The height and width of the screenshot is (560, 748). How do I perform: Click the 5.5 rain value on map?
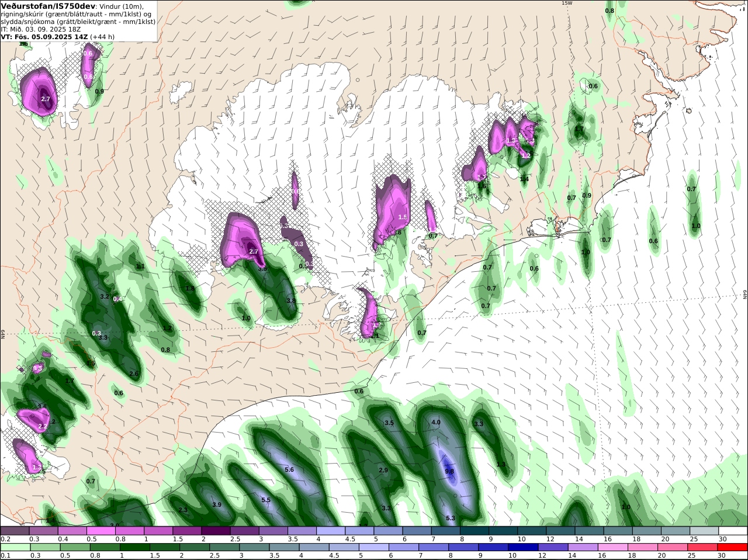tap(266, 500)
